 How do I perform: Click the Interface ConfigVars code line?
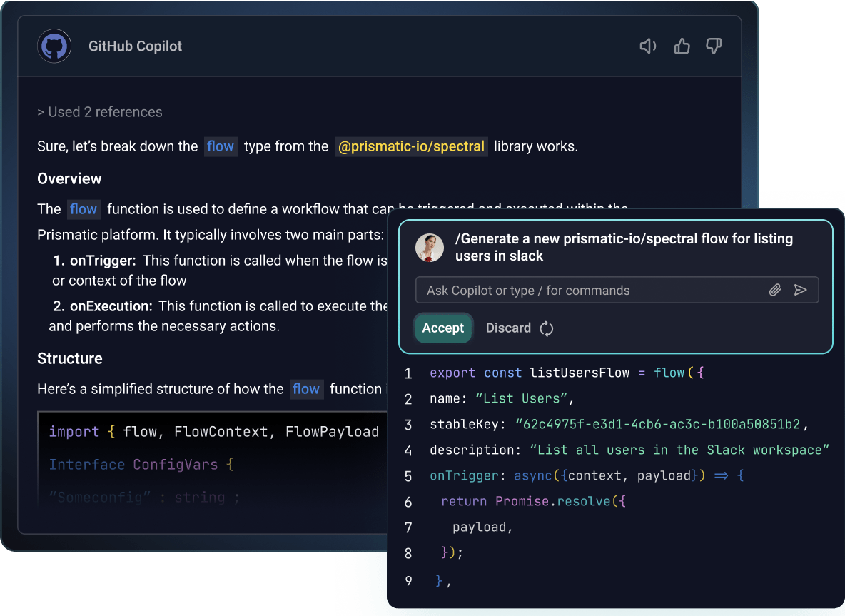141,465
